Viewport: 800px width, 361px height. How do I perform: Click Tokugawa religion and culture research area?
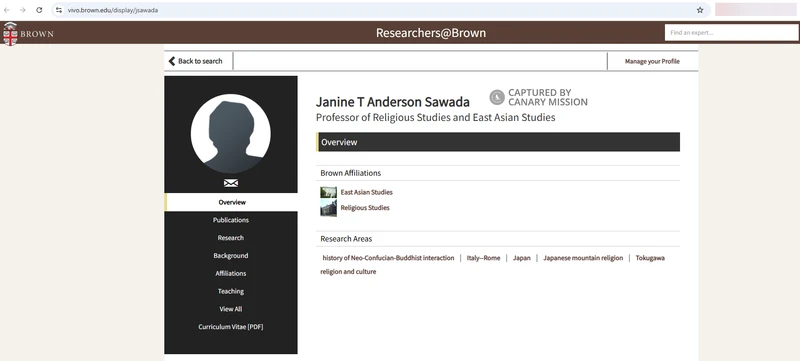(x=650, y=258)
